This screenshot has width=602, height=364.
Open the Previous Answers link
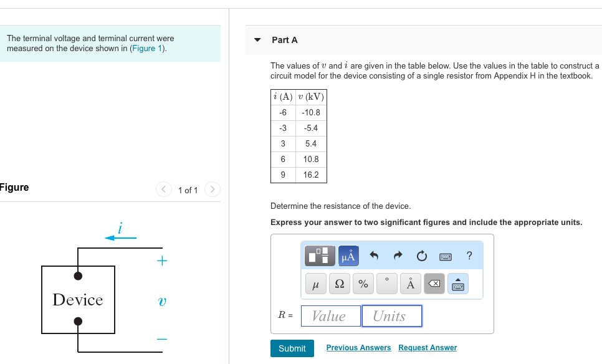click(358, 348)
